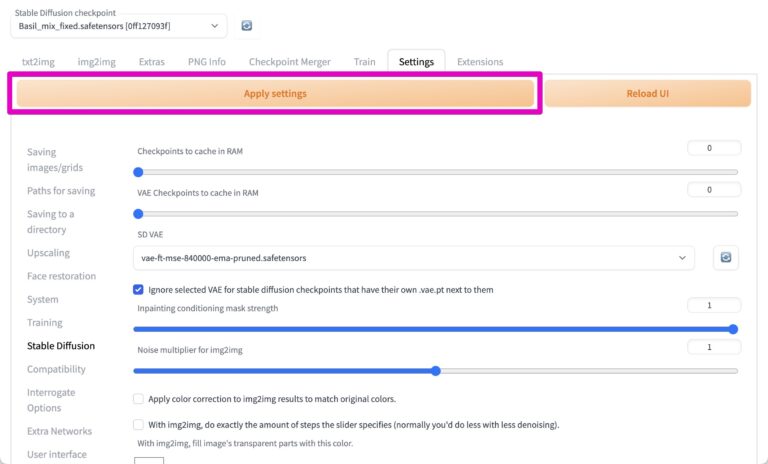Go to the Extensions tab
768x464 pixels.
480,62
